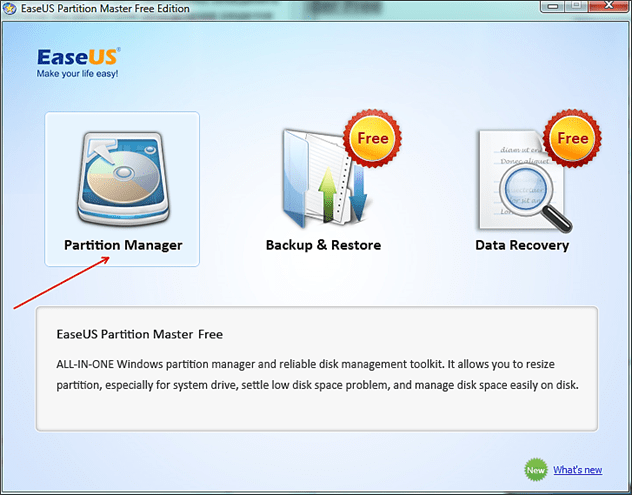Viewport: 632px width, 495px height.
Task: Click the window title EaseUS Partition Master Free Edition
Action: (x=105, y=8)
